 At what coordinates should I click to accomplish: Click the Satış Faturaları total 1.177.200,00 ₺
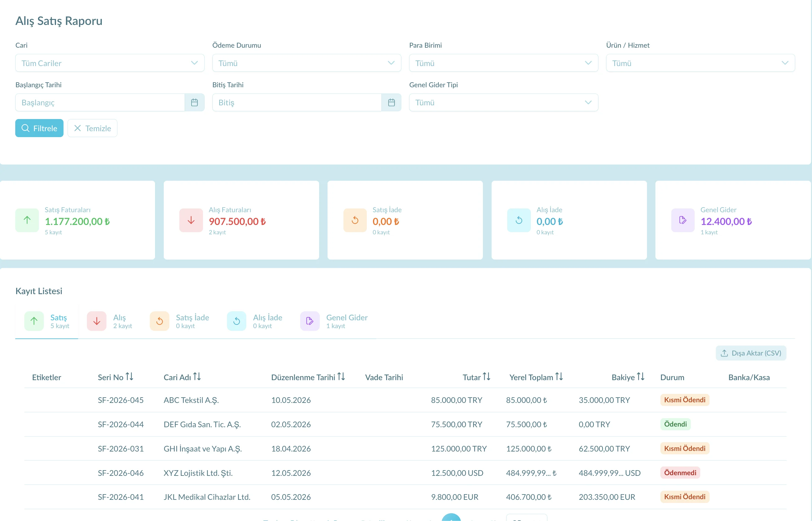coord(78,222)
